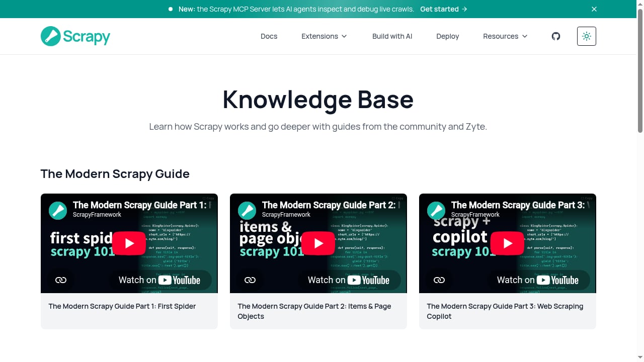Copy link icon on Part 2 video
Image resolution: width=644 pixels, height=362 pixels.
click(250, 280)
